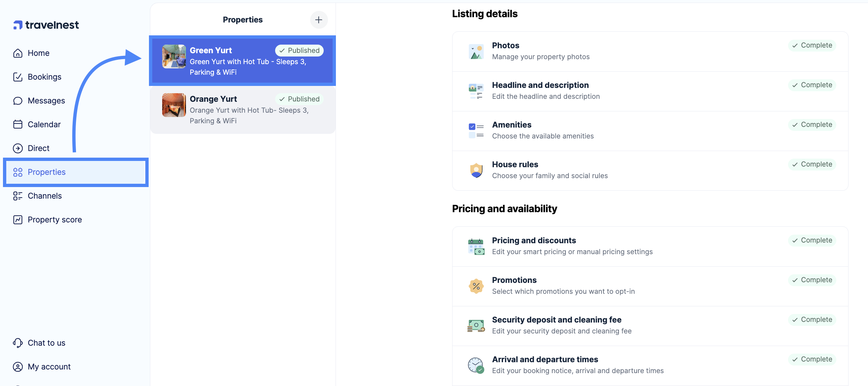Select the Orange Yurt property thumbnail
Viewport: 868px width, 386px height.
pyautogui.click(x=174, y=105)
